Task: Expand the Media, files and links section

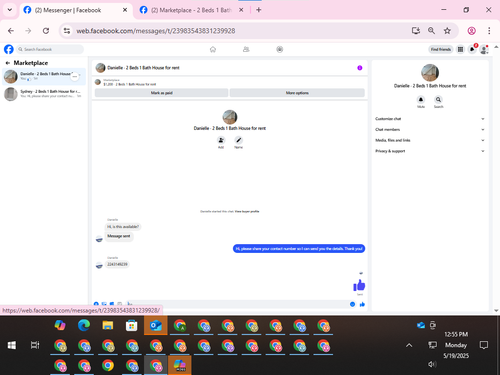Action: (x=430, y=140)
